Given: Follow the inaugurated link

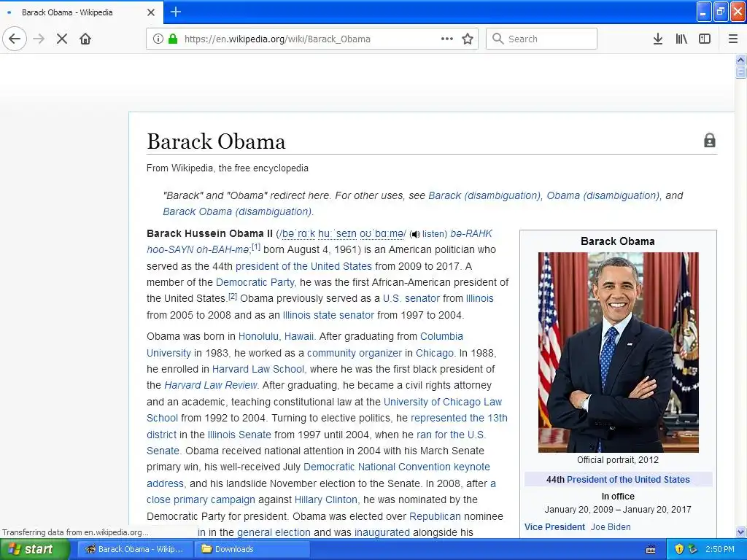Looking at the screenshot, I should tap(382, 533).
